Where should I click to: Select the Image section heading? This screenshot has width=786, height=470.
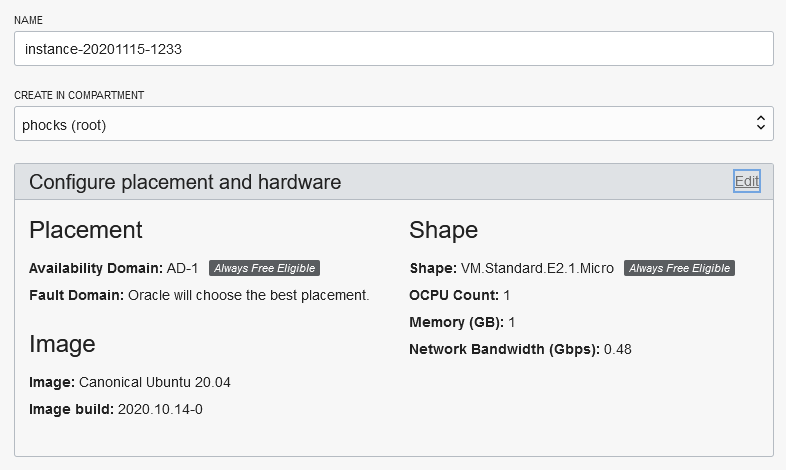[62, 344]
